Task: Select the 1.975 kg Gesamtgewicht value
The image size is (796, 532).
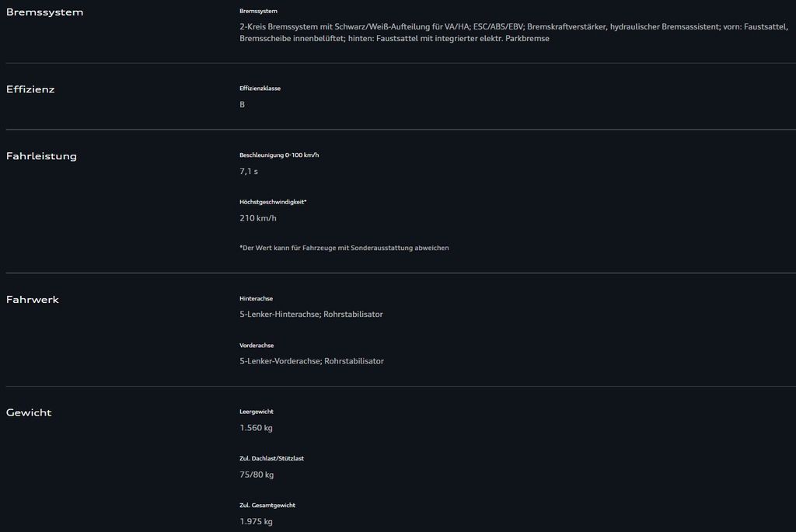Action: pyautogui.click(x=256, y=521)
